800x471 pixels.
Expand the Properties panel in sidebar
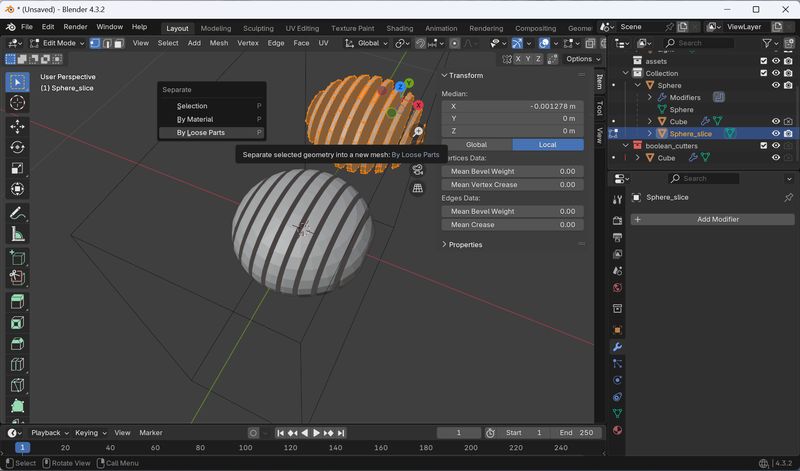coord(462,245)
